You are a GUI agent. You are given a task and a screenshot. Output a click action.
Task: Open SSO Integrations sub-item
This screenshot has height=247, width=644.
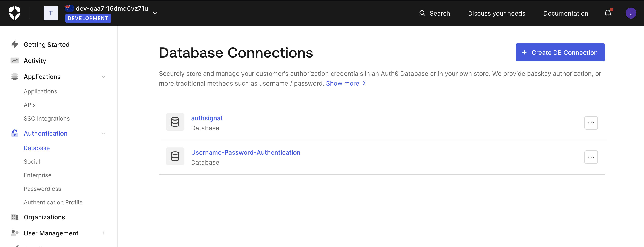coord(47,119)
